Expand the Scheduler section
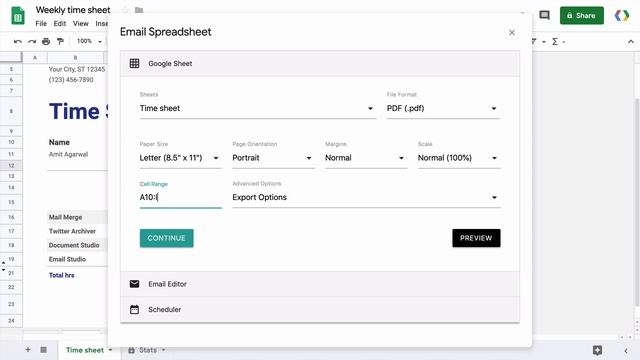 320,309
